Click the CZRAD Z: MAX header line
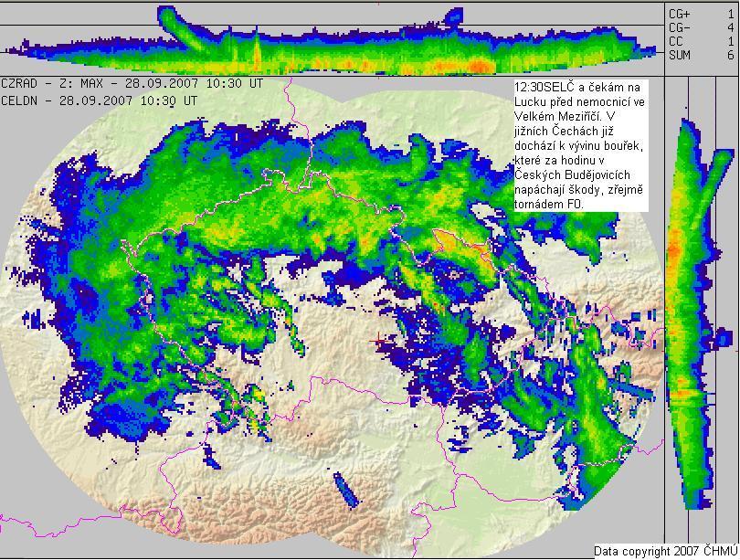This screenshot has width=740, height=560. 132,83
